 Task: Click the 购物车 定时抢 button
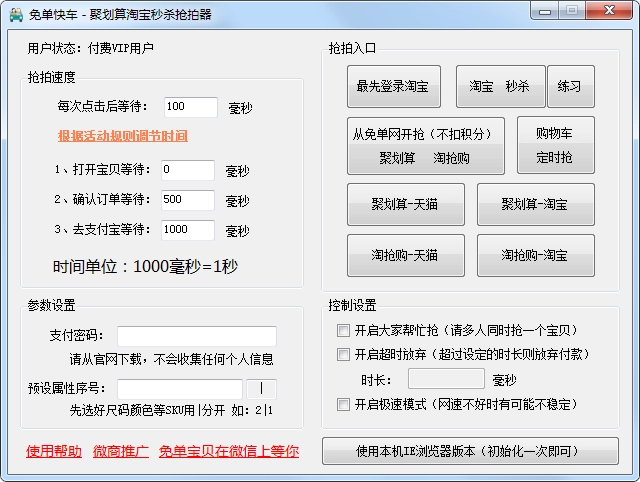point(556,145)
